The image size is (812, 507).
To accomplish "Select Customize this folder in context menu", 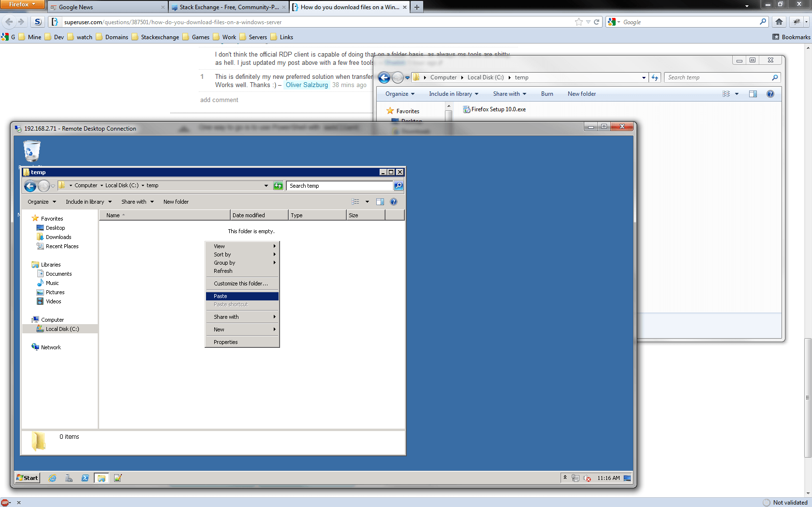I will (242, 283).
